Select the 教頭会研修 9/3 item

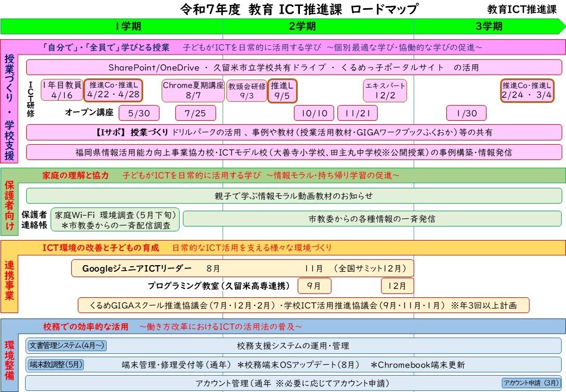(x=245, y=91)
